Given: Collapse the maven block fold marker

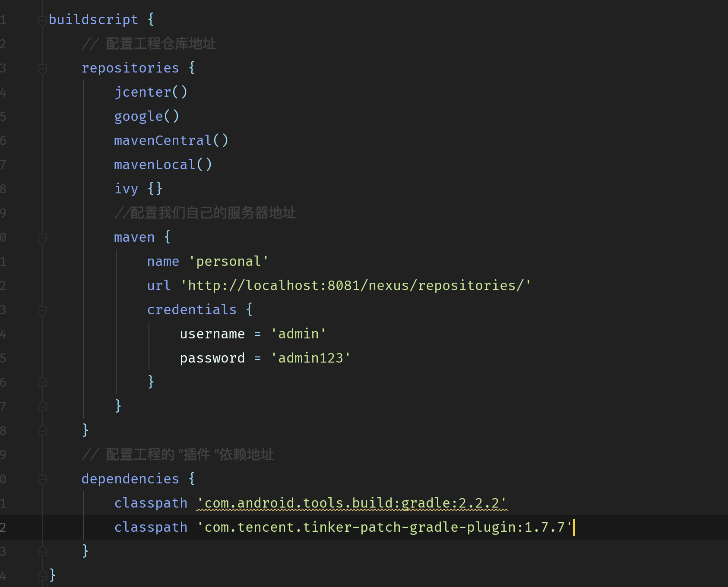Looking at the screenshot, I should (x=42, y=238).
